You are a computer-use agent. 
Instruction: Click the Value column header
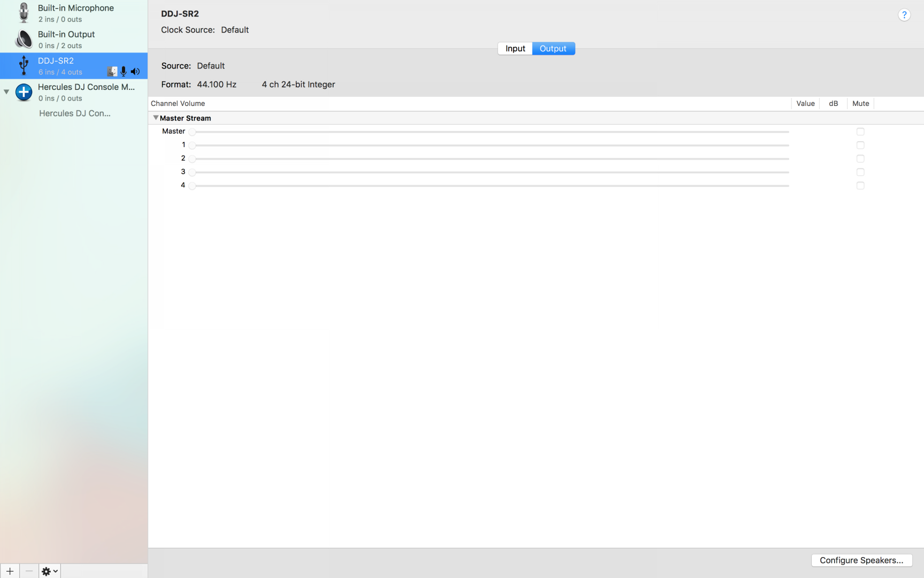[x=805, y=103]
